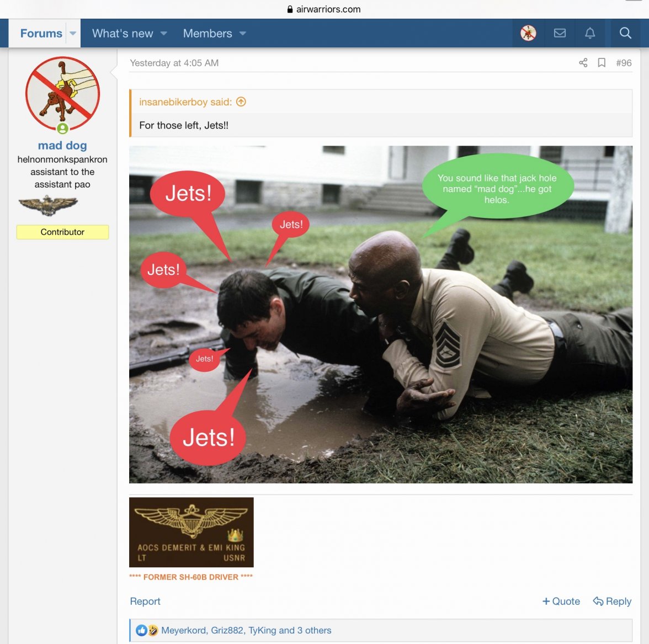
Task: Open the alerts bell icon
Action: tap(590, 33)
